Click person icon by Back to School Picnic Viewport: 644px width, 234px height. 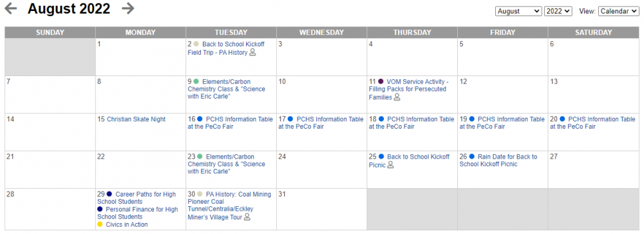391,164
